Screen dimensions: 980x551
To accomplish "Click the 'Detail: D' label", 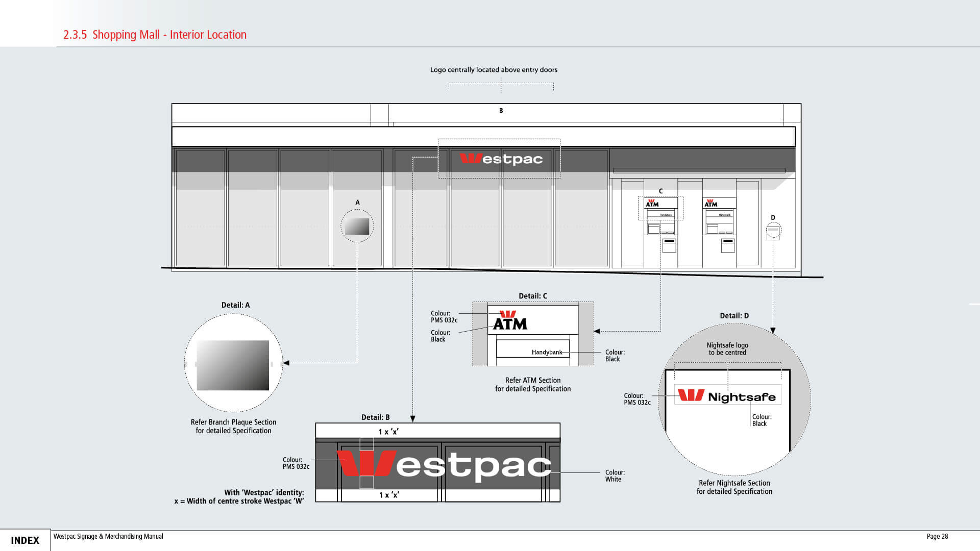I will point(734,316).
